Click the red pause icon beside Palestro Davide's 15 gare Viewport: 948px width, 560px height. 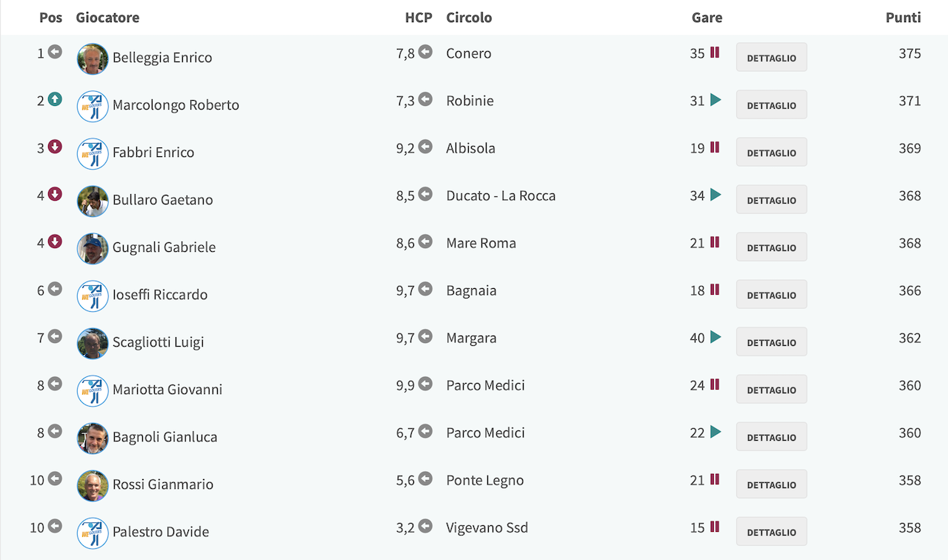tap(715, 527)
